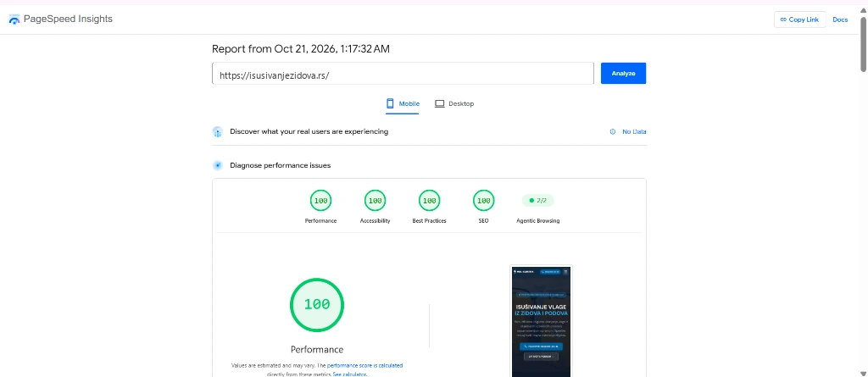Screen dimensions: 868x377
Task: Click the Accessibility label text
Action: click(x=375, y=220)
